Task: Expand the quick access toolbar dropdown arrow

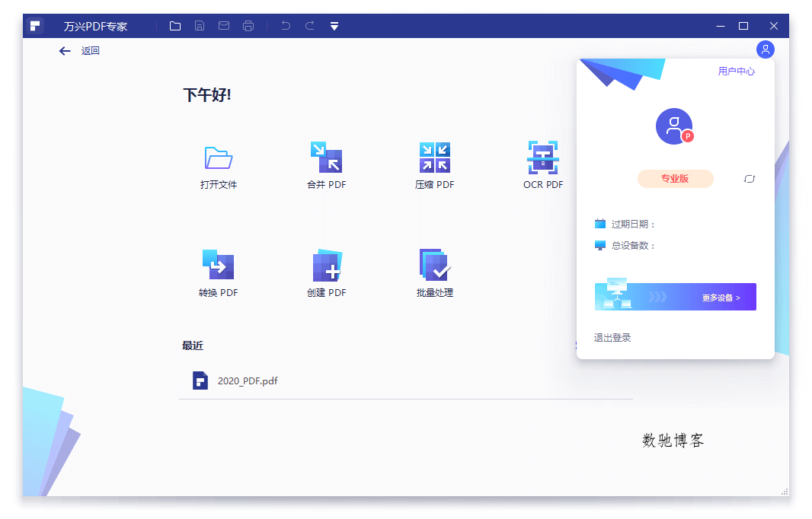Action: [334, 27]
